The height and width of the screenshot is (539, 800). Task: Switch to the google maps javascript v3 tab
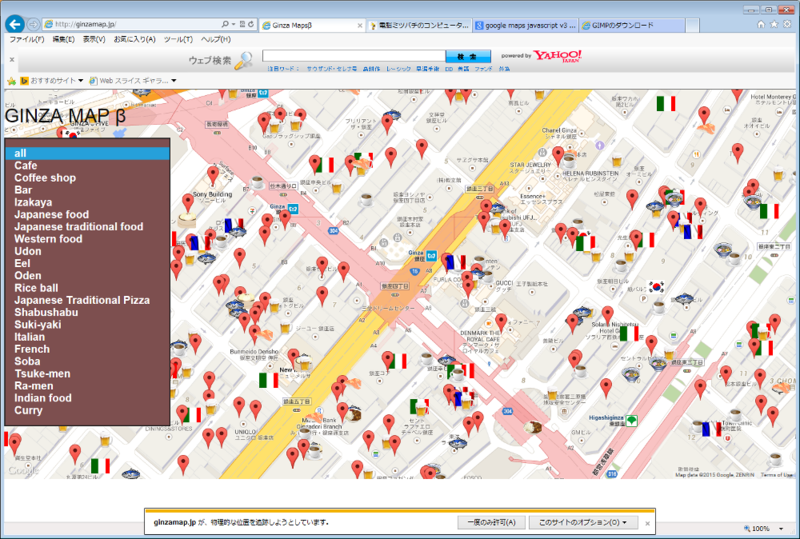526,25
